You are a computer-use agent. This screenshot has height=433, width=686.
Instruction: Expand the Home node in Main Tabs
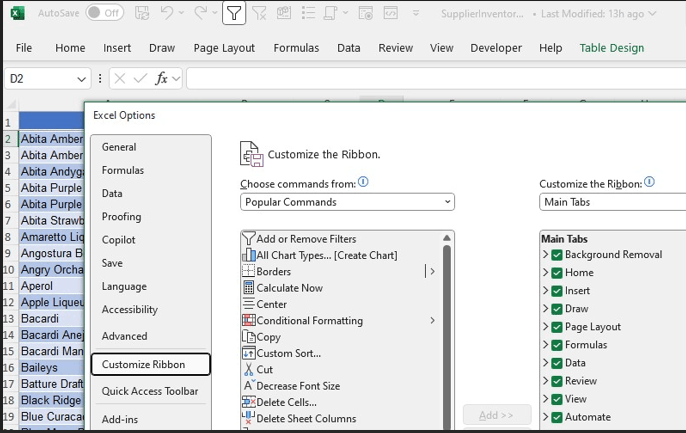(x=545, y=272)
